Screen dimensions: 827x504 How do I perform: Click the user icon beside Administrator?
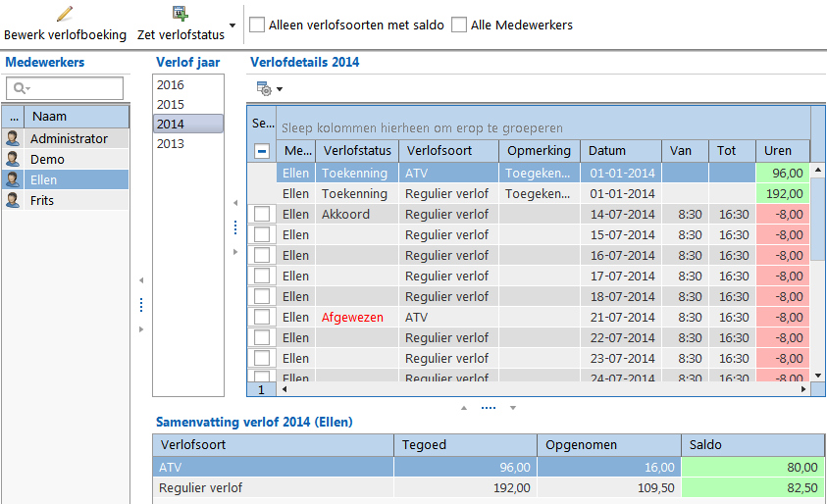(x=13, y=139)
